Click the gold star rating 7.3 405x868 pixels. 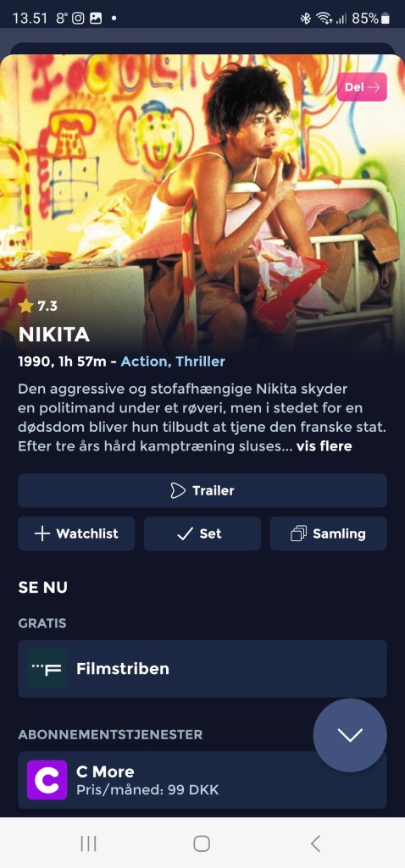(37, 306)
